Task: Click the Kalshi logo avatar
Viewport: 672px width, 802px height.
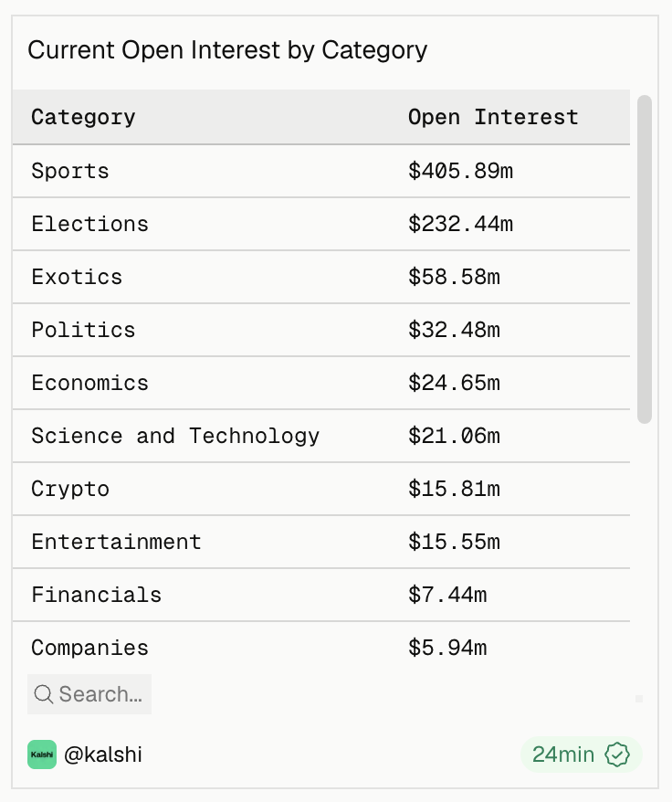Action: (42, 755)
